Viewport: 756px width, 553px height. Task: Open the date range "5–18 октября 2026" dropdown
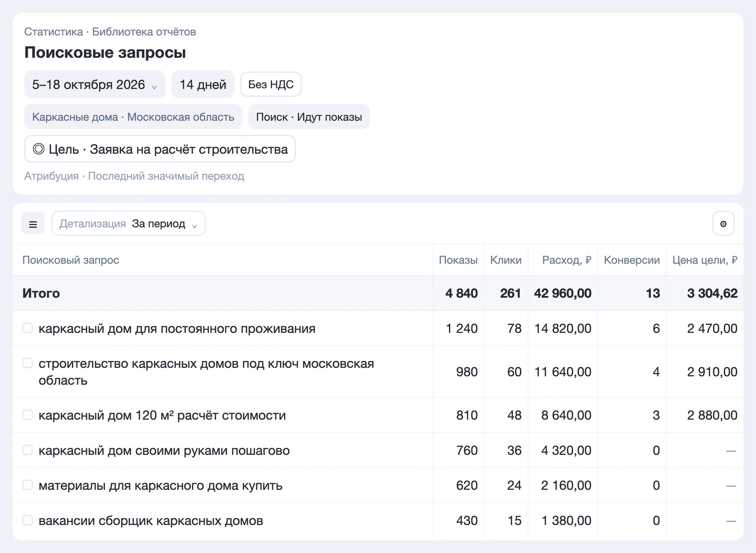click(x=95, y=85)
